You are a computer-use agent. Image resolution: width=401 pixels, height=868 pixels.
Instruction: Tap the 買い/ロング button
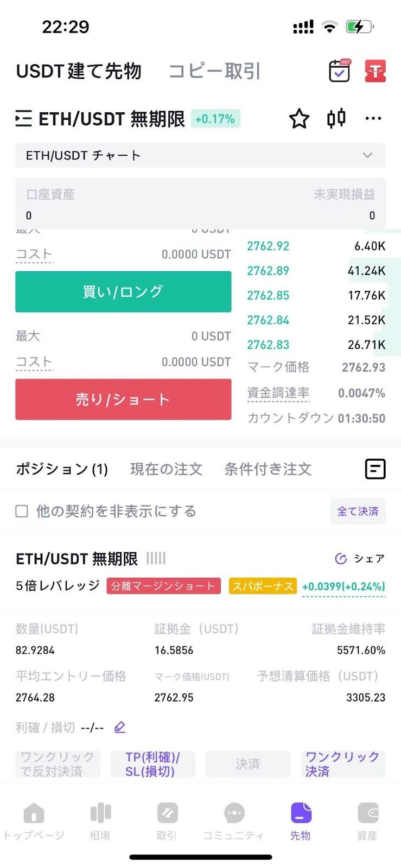click(123, 292)
